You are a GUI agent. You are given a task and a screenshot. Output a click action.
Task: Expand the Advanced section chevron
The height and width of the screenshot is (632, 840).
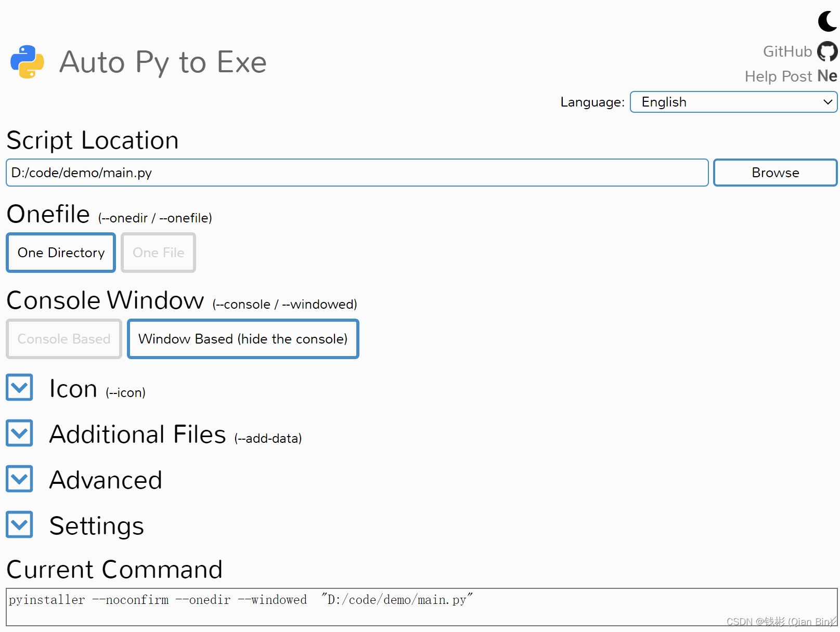pyautogui.click(x=19, y=479)
